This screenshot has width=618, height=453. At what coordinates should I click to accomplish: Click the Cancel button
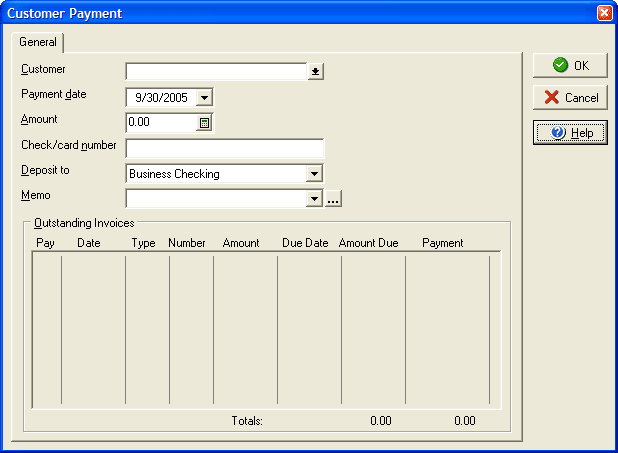570,98
